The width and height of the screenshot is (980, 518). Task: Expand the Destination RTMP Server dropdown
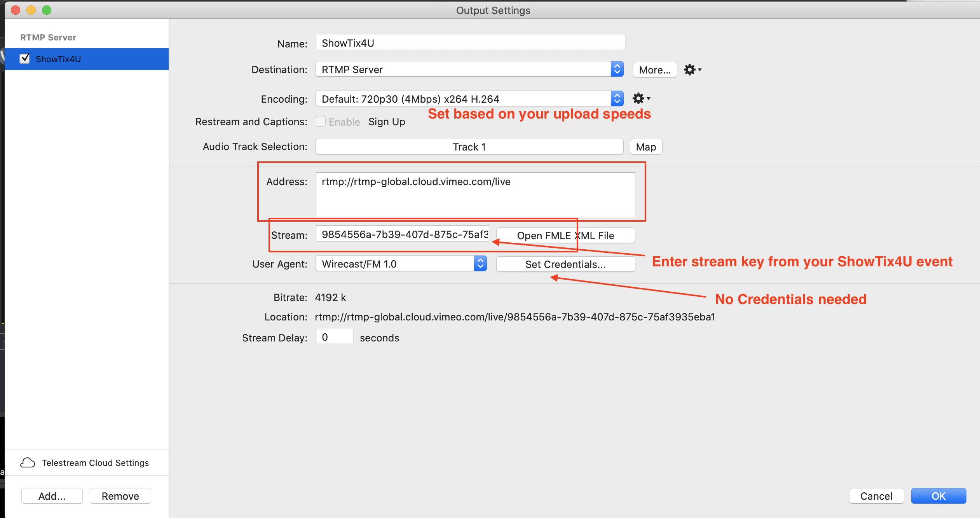coord(469,69)
